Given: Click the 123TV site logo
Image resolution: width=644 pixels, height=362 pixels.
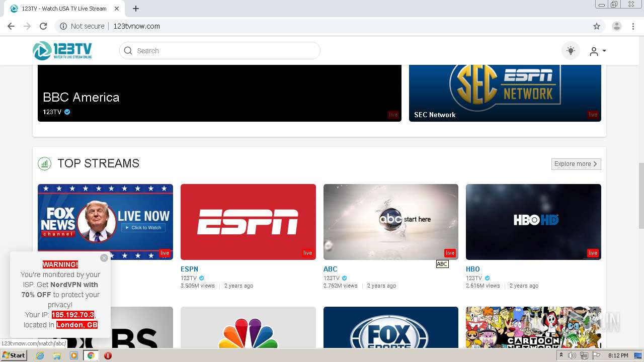Looking at the screenshot, I should pos(62,51).
